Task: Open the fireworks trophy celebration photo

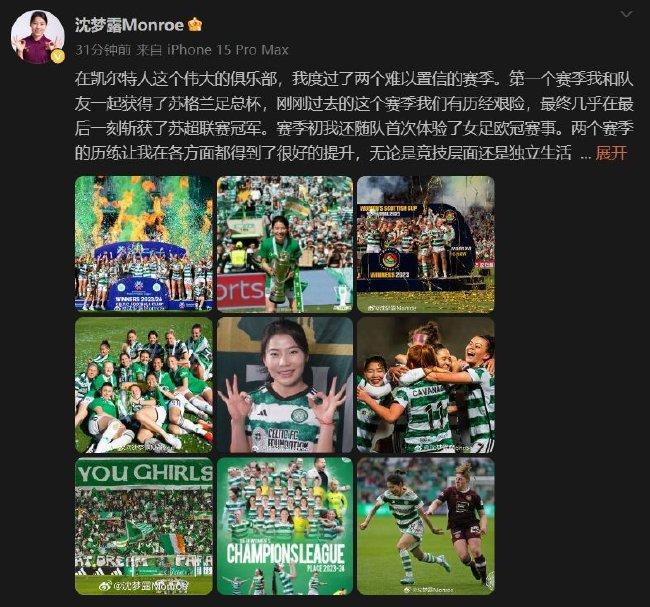Action: (x=144, y=244)
